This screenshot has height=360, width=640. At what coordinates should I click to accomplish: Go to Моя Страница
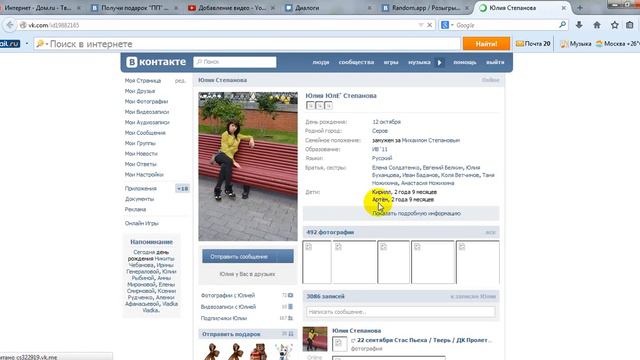click(143, 81)
